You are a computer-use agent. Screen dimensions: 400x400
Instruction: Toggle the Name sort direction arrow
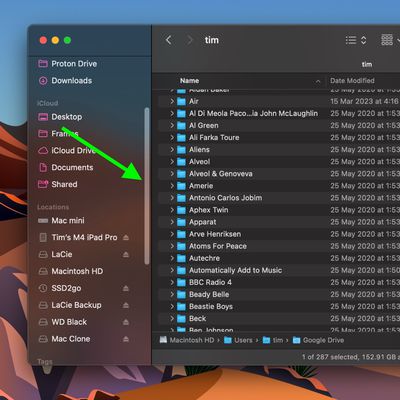click(318, 81)
